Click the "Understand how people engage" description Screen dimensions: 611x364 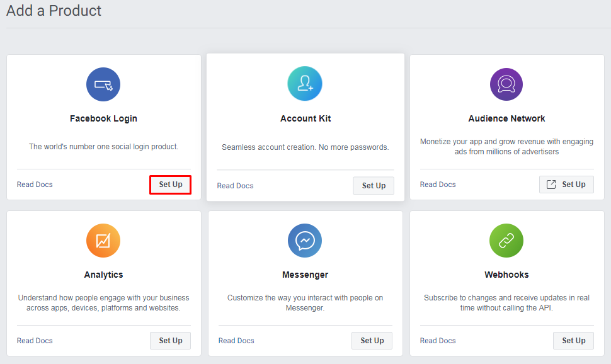click(x=103, y=303)
